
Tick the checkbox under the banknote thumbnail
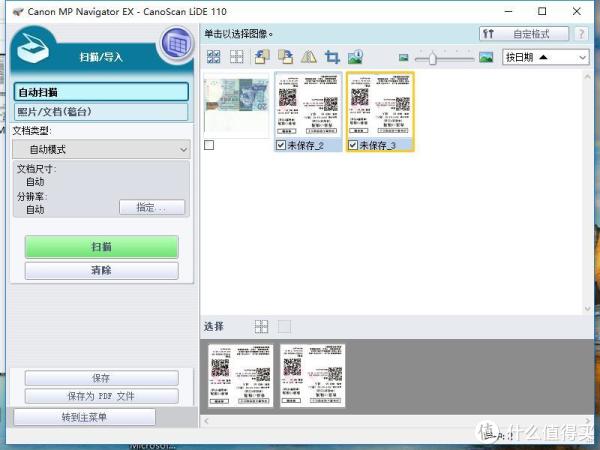209,145
